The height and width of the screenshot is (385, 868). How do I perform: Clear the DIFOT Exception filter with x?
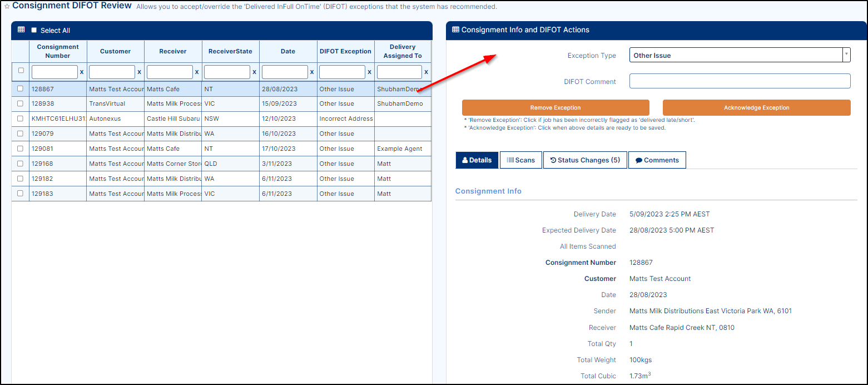click(x=369, y=72)
